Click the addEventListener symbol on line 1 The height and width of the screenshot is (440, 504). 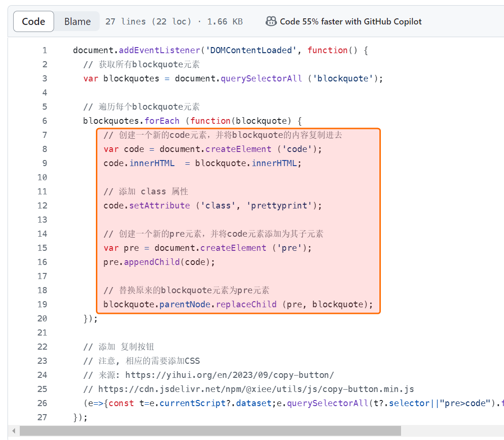click(159, 50)
